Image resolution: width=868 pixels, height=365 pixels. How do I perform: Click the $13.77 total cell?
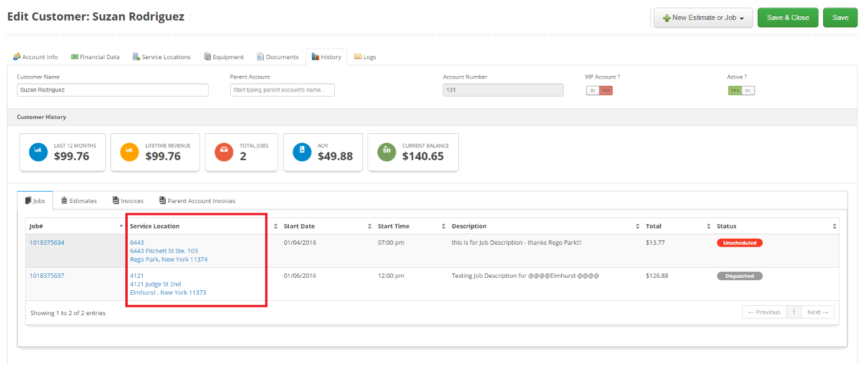coord(654,242)
